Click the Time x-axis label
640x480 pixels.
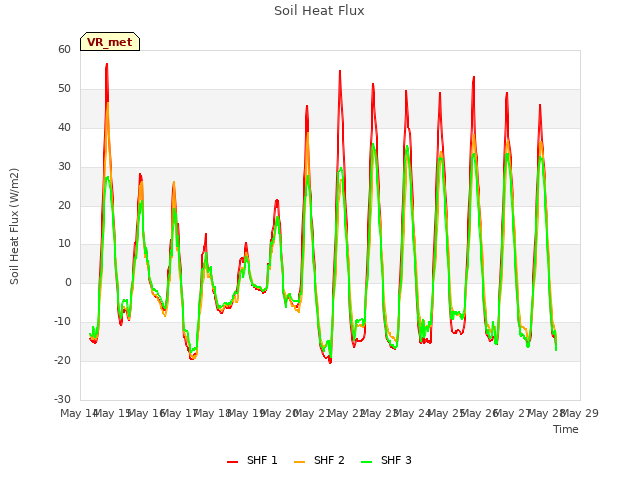pyautogui.click(x=566, y=429)
